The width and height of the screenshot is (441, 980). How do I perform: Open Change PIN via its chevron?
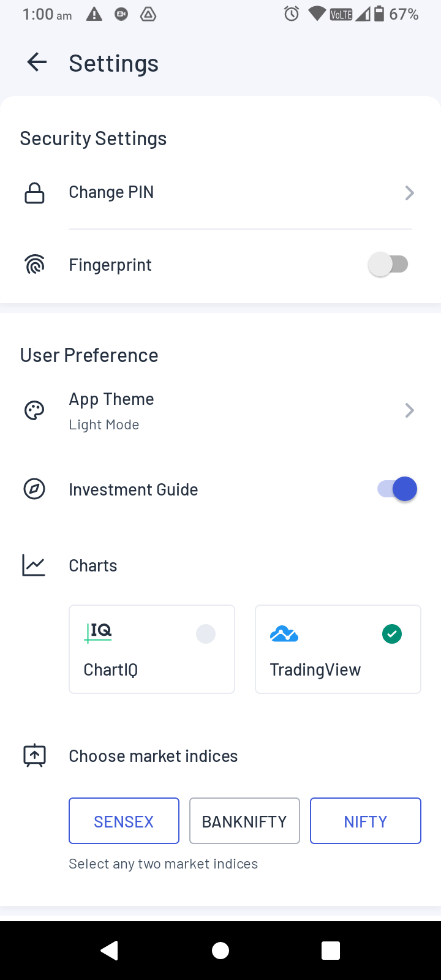click(x=410, y=193)
